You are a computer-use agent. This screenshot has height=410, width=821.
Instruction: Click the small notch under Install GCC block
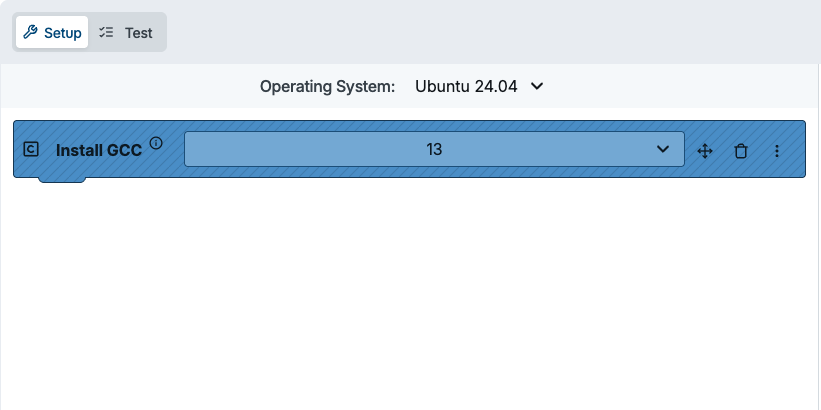click(x=62, y=180)
